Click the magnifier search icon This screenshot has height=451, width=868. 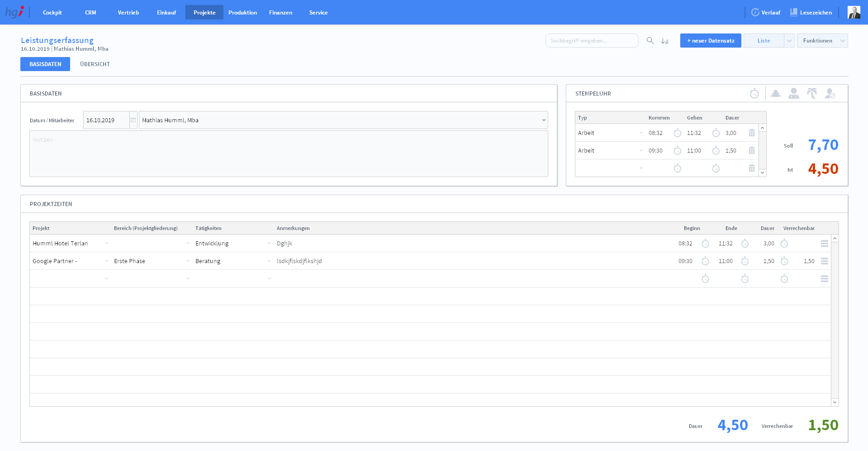[x=650, y=41]
